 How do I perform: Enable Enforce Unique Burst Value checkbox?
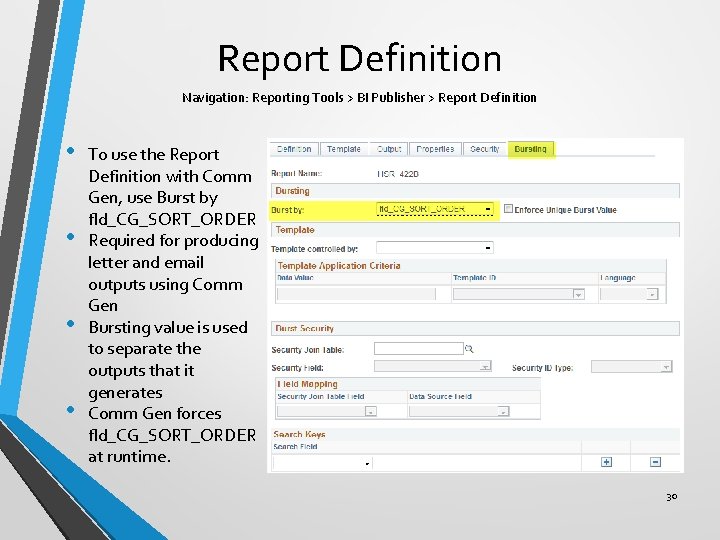[x=508, y=209]
